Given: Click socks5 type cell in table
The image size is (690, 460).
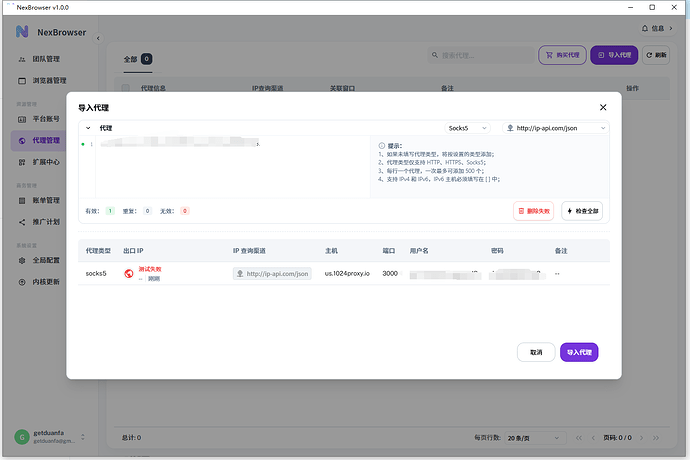Looking at the screenshot, I should click(x=96, y=273).
